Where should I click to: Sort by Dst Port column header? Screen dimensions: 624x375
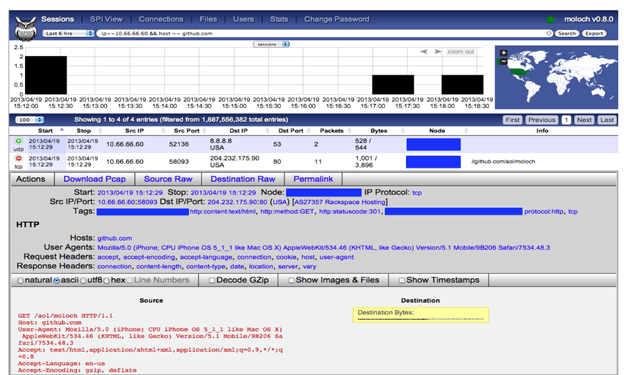pos(291,131)
